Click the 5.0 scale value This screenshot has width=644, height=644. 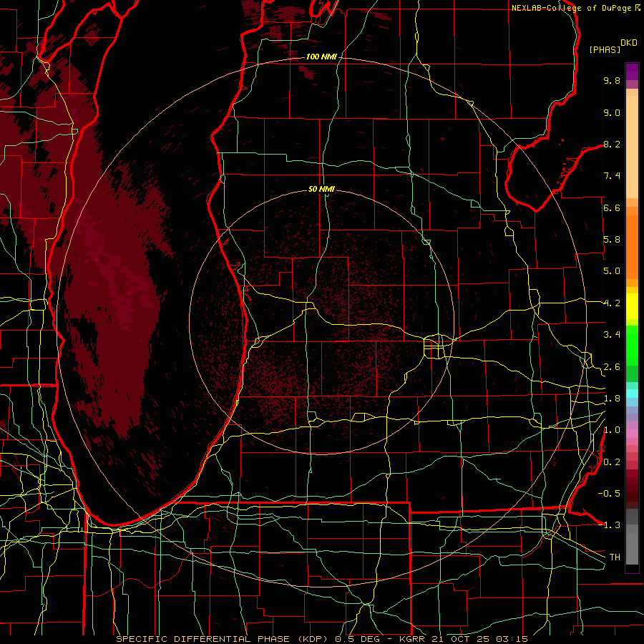[x=612, y=271]
